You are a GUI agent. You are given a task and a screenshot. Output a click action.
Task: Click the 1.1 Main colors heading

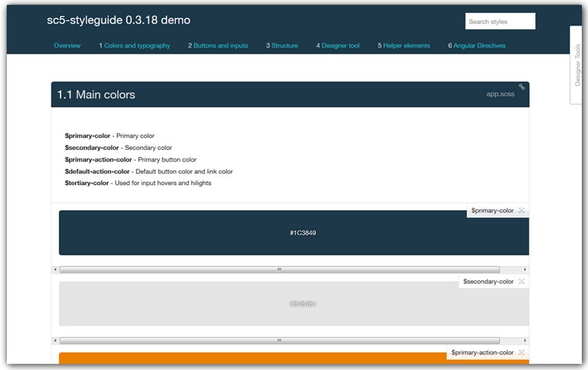pyautogui.click(x=96, y=95)
